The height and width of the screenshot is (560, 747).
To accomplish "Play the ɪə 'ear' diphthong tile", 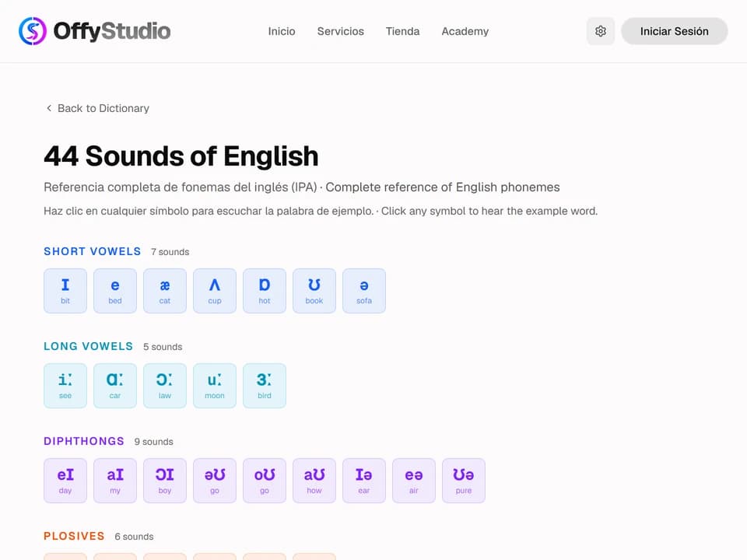I will [x=364, y=481].
